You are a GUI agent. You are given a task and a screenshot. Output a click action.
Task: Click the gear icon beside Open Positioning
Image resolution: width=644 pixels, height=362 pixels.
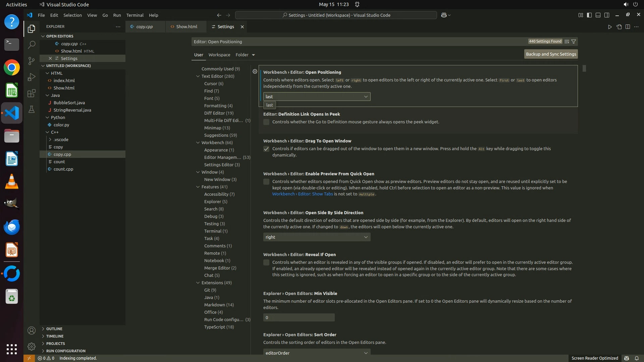point(255,71)
